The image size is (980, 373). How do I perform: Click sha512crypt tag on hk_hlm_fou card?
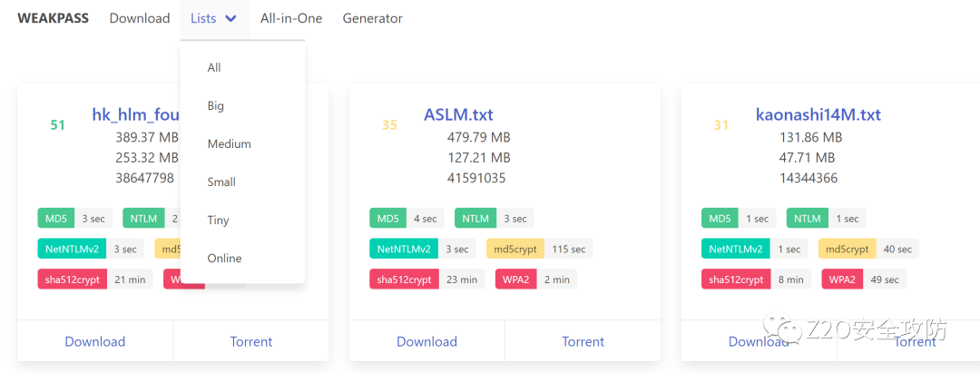[x=73, y=280]
